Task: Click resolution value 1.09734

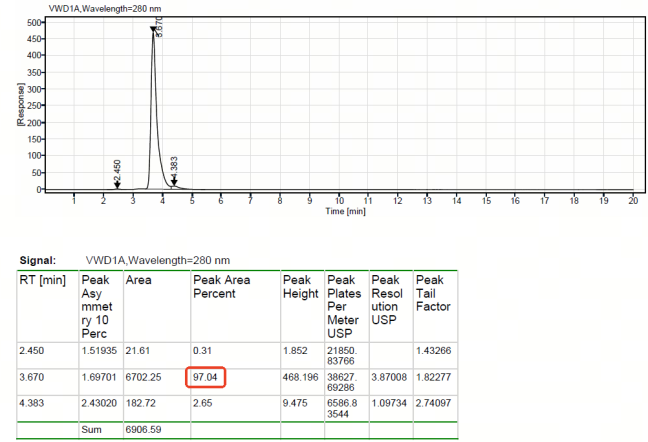Action: point(389,403)
